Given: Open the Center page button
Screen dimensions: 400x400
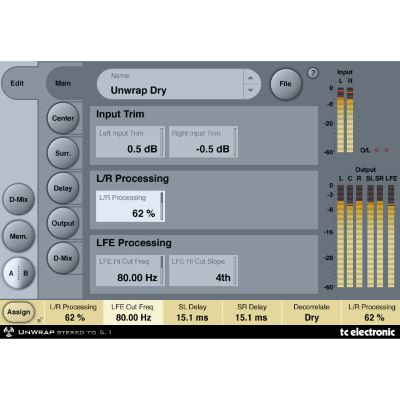Looking at the screenshot, I should coord(63,118).
